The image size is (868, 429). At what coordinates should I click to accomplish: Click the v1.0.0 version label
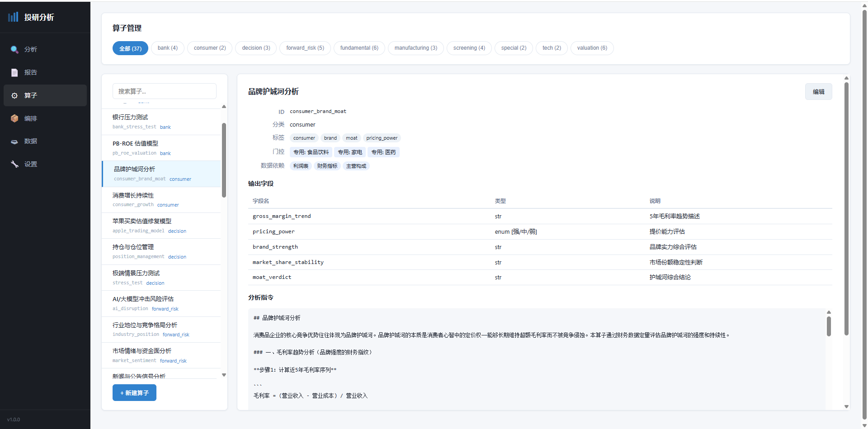pos(14,420)
